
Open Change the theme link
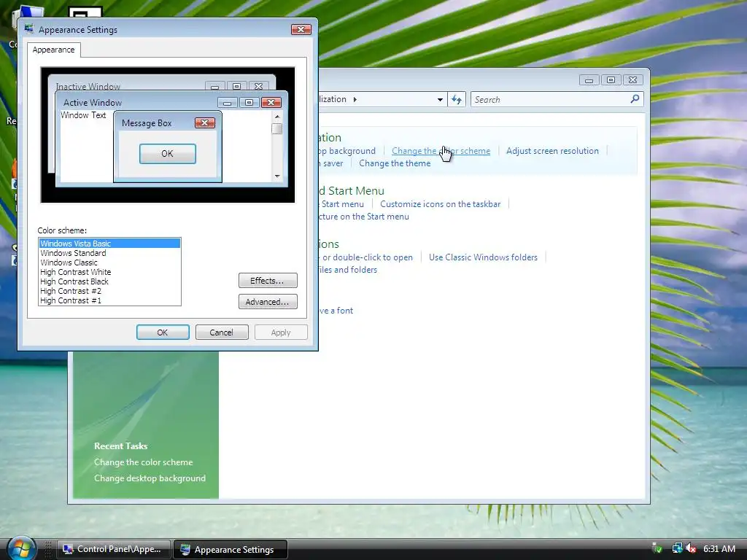coord(395,163)
